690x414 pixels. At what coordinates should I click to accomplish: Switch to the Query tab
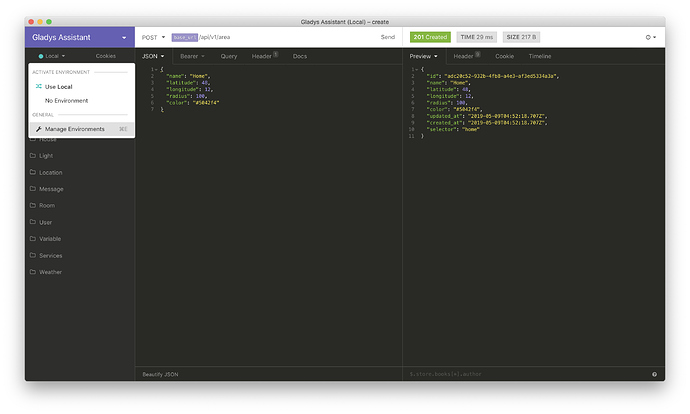tap(229, 56)
